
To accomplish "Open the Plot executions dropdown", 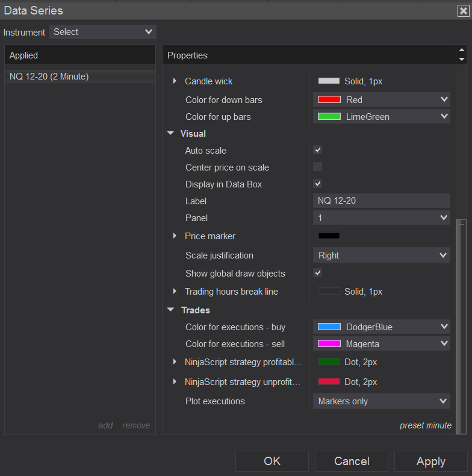I will coord(382,401).
